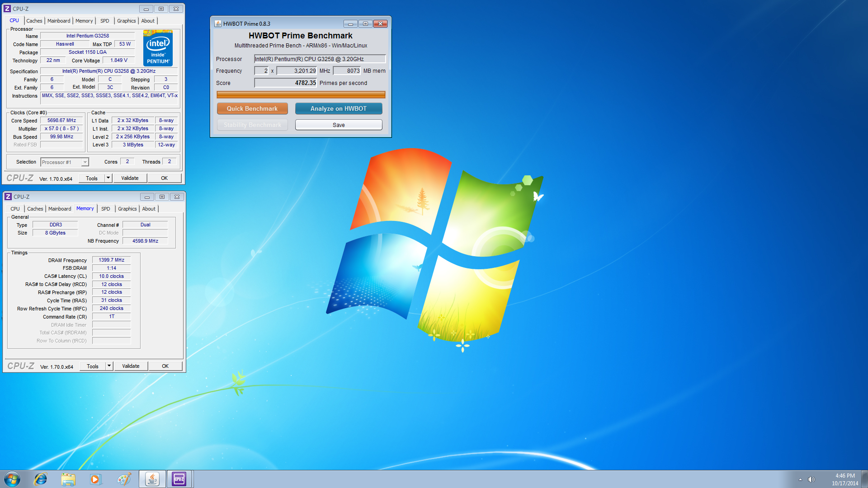
Task: Click the orange benchmark progress bar
Action: pos(301,94)
